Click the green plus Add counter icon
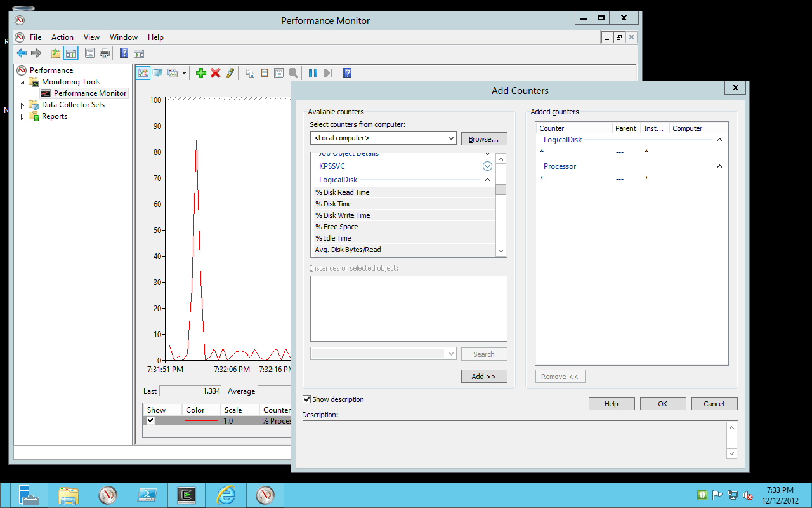Screen dimensions: 812x508 201,73
